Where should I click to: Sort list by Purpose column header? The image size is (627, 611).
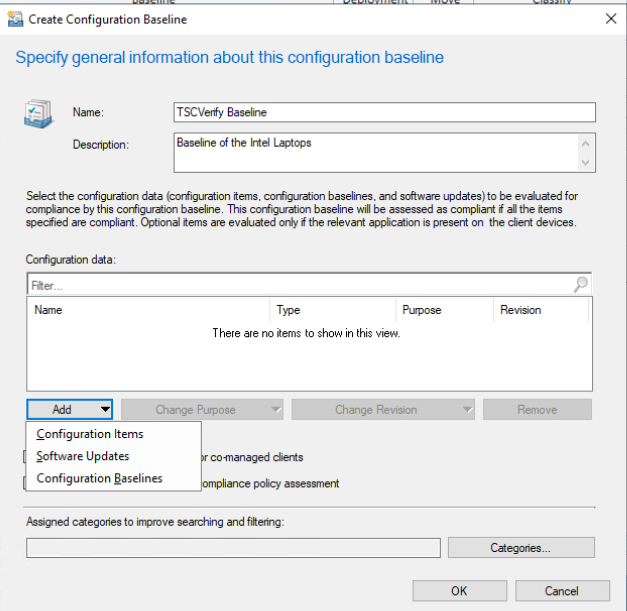(x=445, y=310)
